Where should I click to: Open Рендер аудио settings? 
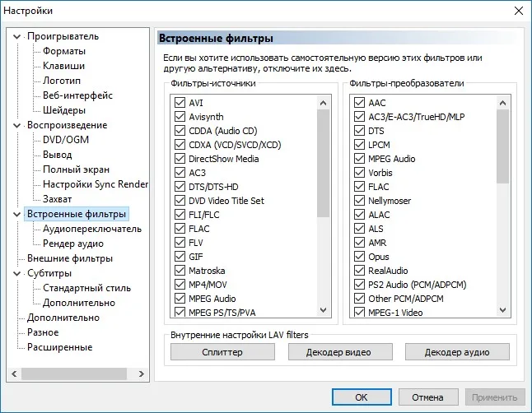coord(73,244)
